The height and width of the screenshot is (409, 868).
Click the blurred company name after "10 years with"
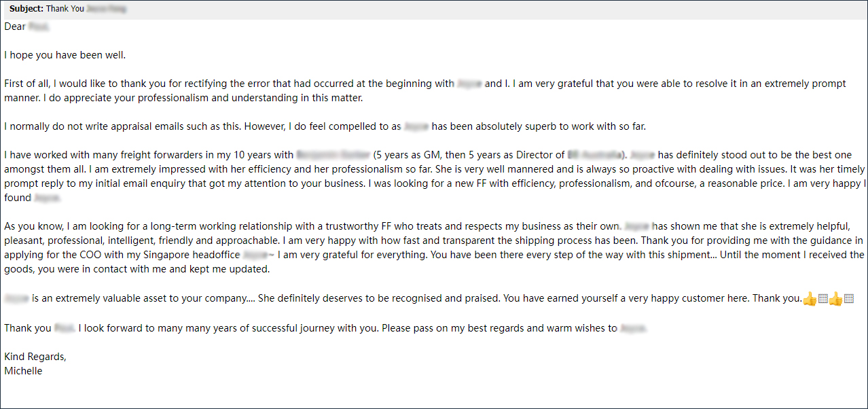(333, 155)
